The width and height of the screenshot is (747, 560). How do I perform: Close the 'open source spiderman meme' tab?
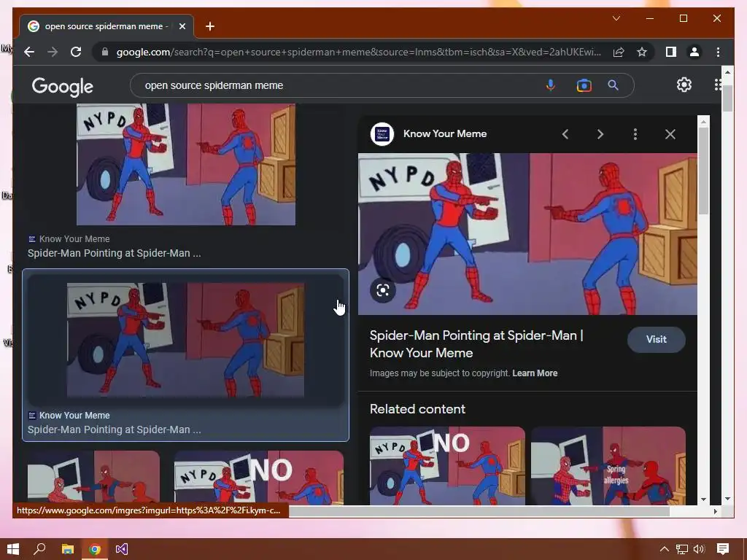click(182, 26)
